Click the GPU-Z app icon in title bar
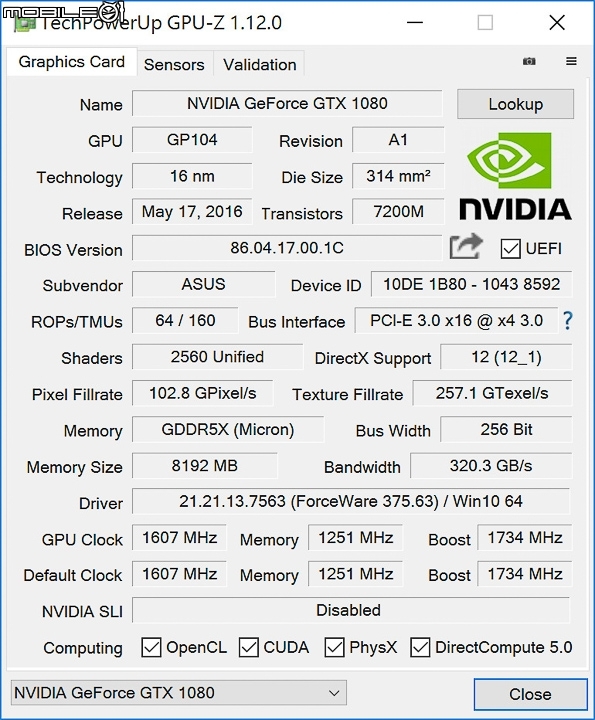 pos(25,23)
